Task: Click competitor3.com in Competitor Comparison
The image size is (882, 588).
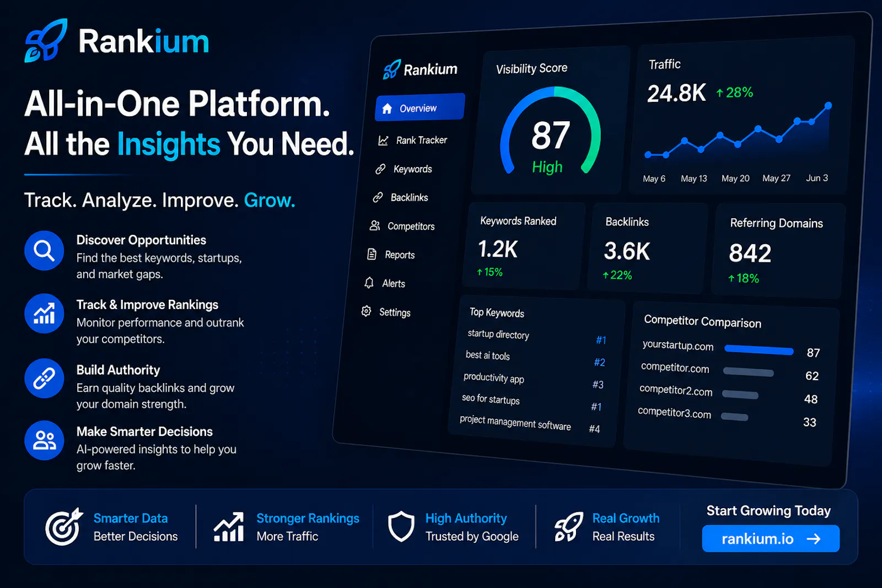Action: coord(674,413)
